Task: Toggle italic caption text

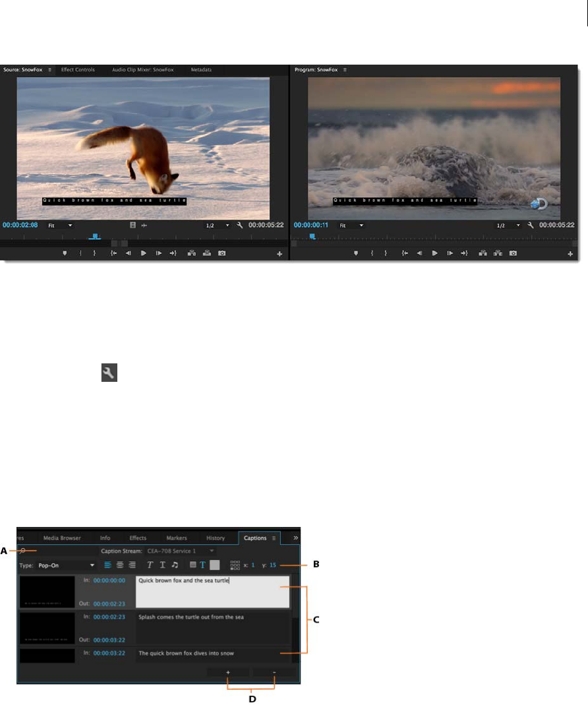Action: 150,565
